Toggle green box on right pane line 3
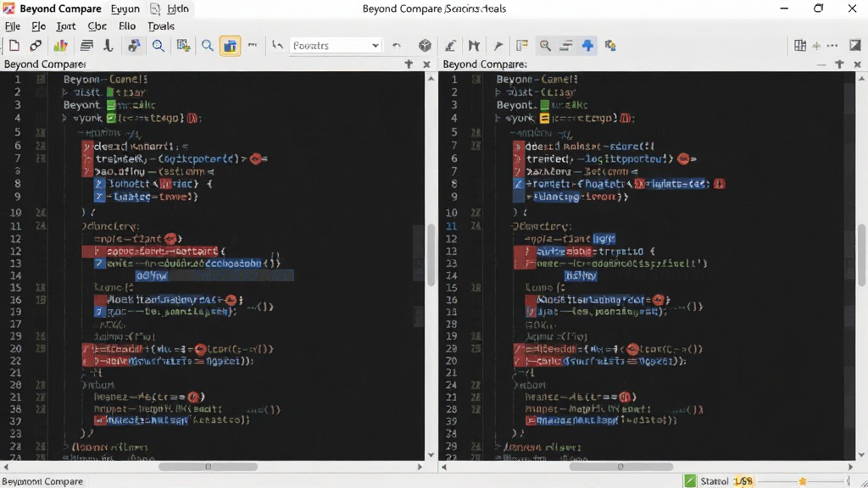This screenshot has height=488, width=868. click(x=545, y=105)
